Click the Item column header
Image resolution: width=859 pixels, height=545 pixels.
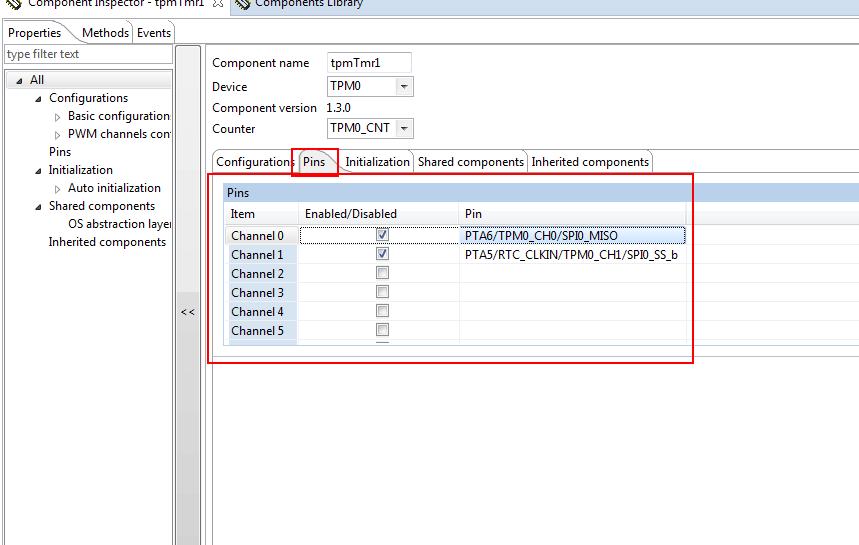click(261, 214)
